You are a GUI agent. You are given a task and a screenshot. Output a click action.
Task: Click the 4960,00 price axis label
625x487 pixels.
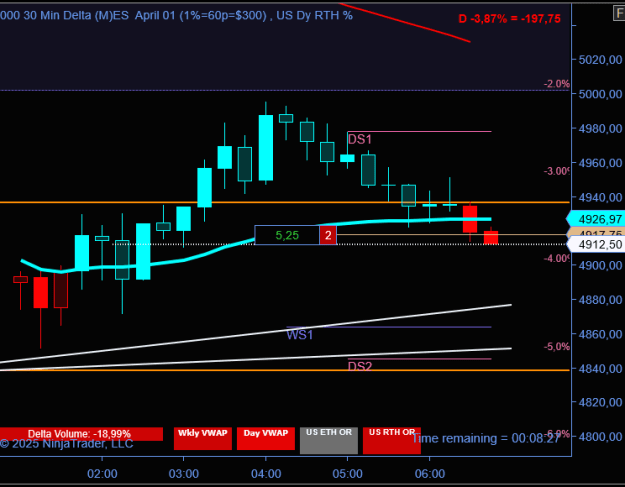[x=600, y=163]
